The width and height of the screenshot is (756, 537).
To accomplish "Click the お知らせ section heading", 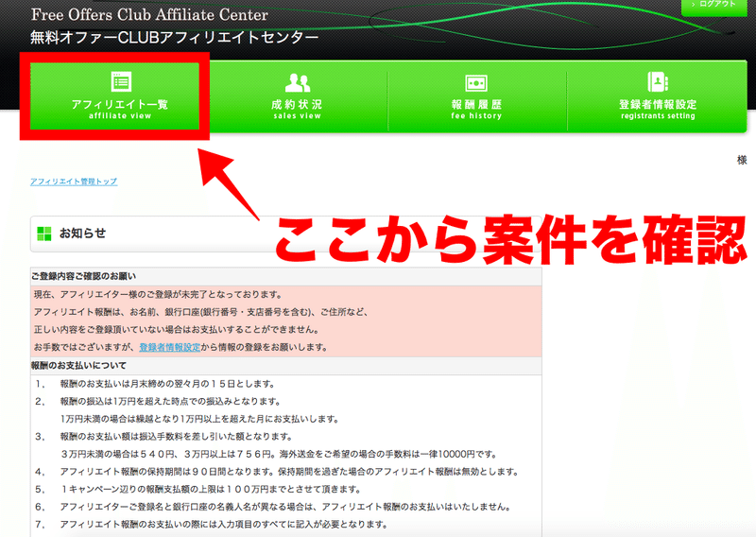I will pyautogui.click(x=82, y=234).
